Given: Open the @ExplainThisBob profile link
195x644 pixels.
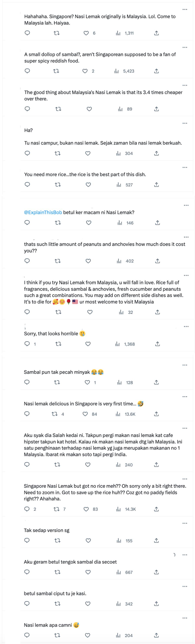Looking at the screenshot, I should coord(42,212).
